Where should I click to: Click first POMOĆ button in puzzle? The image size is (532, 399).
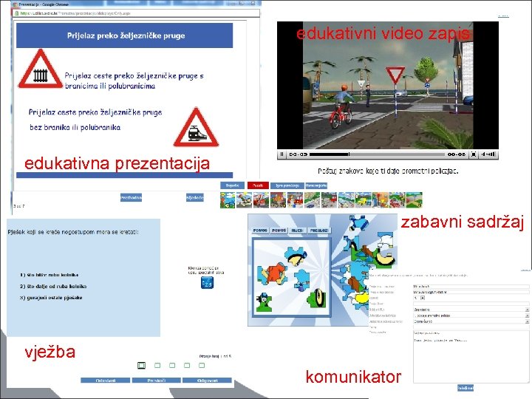point(260,231)
